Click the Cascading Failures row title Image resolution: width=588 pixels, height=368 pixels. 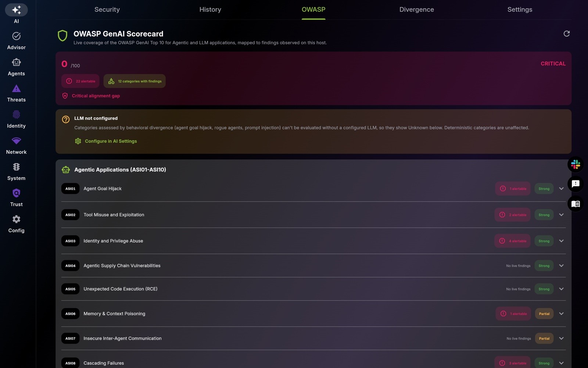104,363
